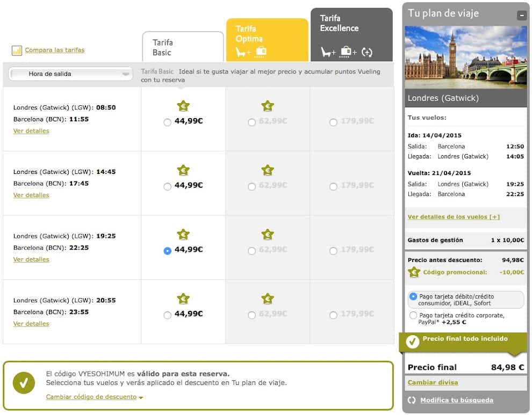Click promo star above Basic fare for 19:25 flight
Viewport: 532px width, 415px height.
(x=183, y=235)
